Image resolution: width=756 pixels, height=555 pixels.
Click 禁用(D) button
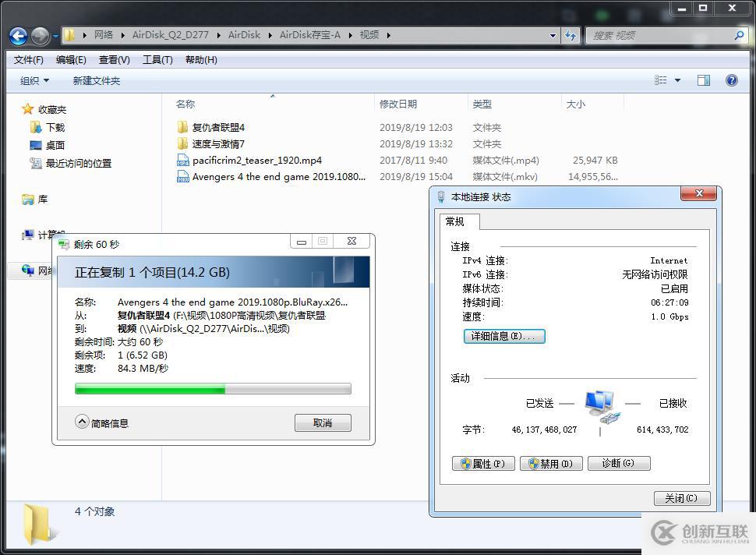551,463
